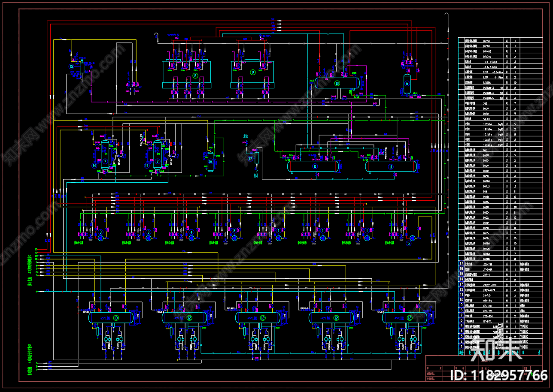Click item number 5 in parts list
This screenshot has height=392, width=553.
pyautogui.click(x=462, y=326)
